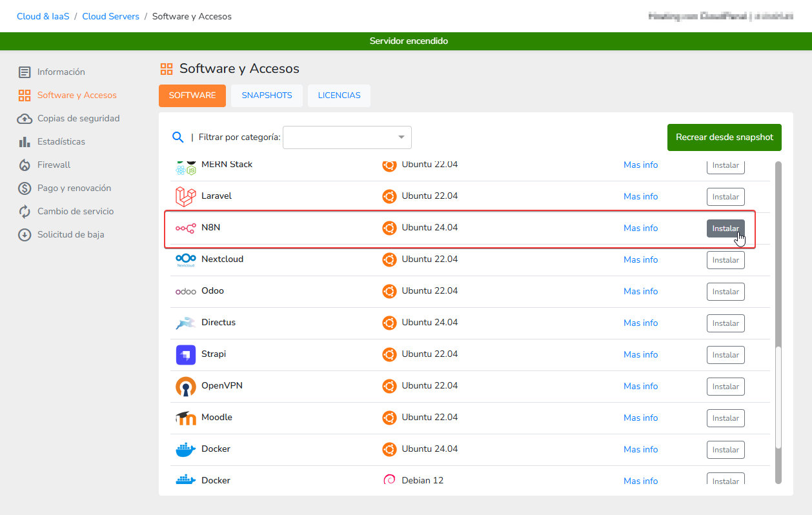Click the OpenVPN logo icon
The width and height of the screenshot is (812, 515).
tap(186, 387)
